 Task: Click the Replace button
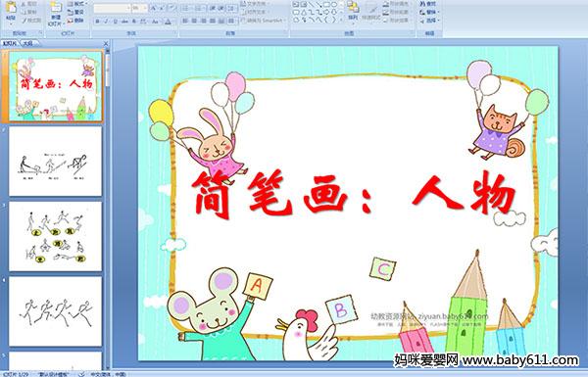pyautogui.click(x=429, y=13)
